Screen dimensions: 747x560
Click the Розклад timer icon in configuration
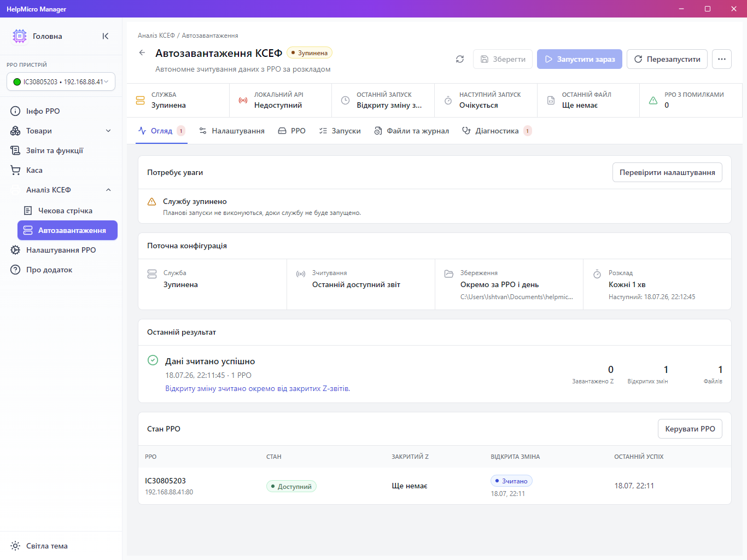pyautogui.click(x=597, y=273)
